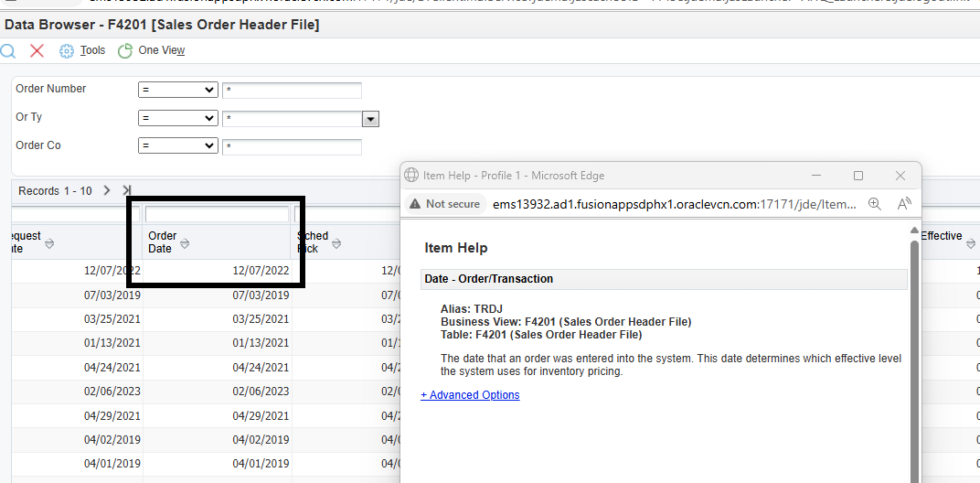Click Item Help address bar URL
This screenshot has height=483, width=980.
(x=673, y=204)
